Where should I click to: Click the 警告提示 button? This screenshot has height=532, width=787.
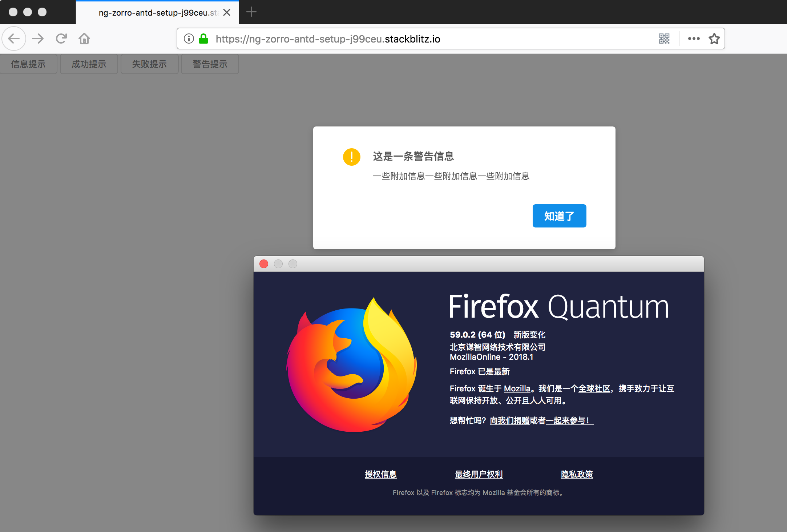point(210,64)
